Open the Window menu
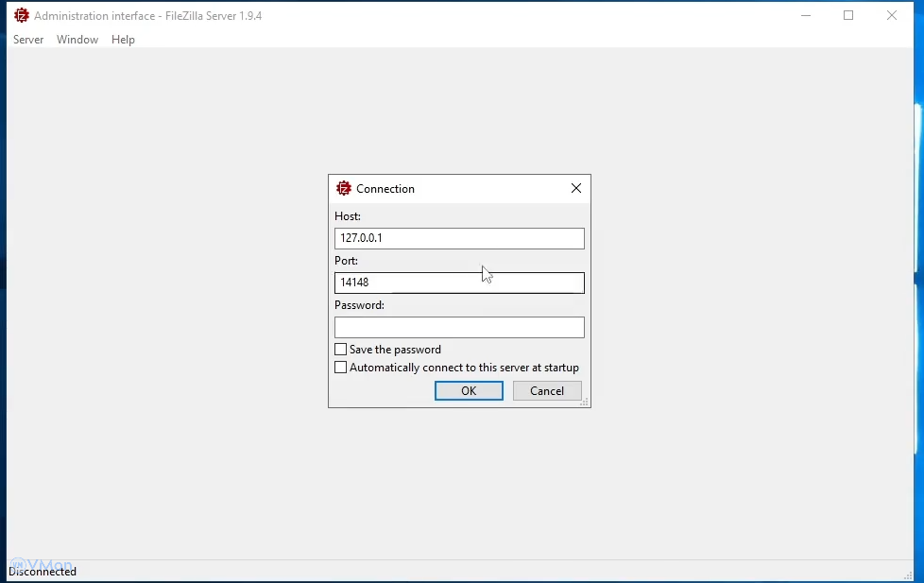The height and width of the screenshot is (583, 924). [x=77, y=40]
